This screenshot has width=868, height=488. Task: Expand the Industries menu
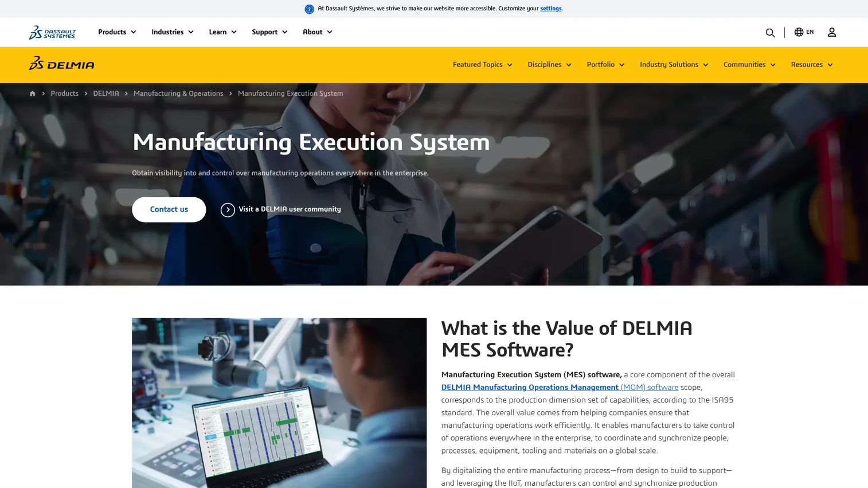coord(173,32)
